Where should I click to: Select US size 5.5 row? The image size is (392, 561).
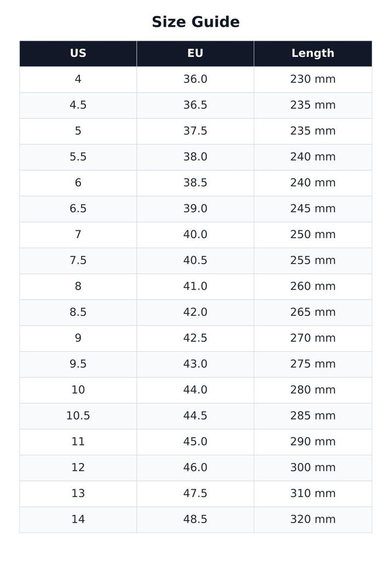tap(195, 157)
